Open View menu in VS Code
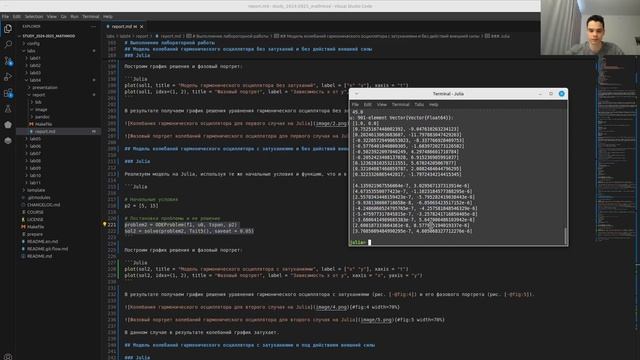 (x=51, y=17)
